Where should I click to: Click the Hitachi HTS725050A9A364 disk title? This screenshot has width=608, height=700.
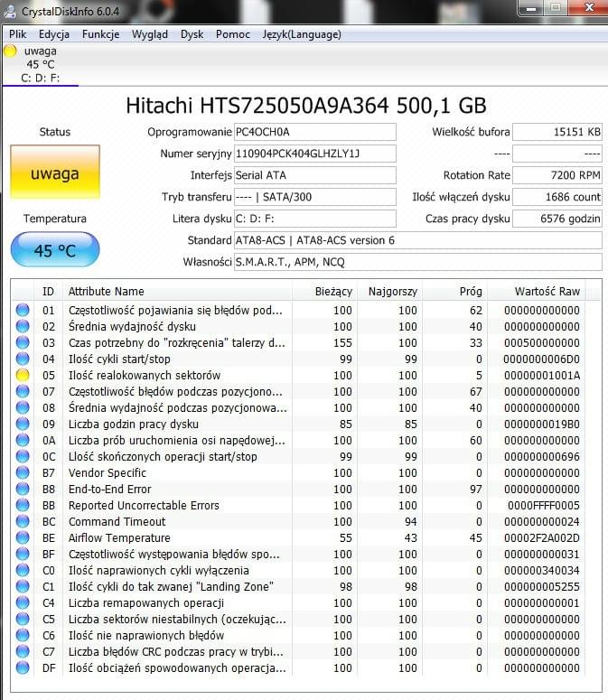coord(305,106)
